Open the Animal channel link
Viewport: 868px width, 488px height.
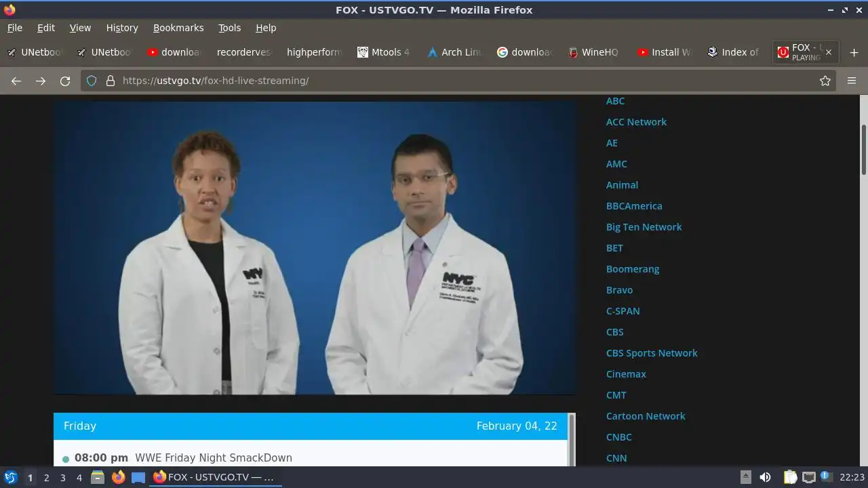point(622,185)
